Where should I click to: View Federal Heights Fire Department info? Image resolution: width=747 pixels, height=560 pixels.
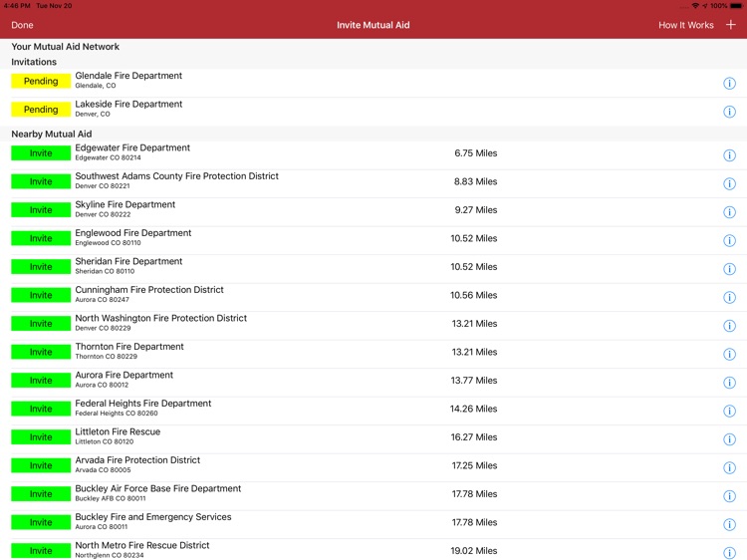729,411
